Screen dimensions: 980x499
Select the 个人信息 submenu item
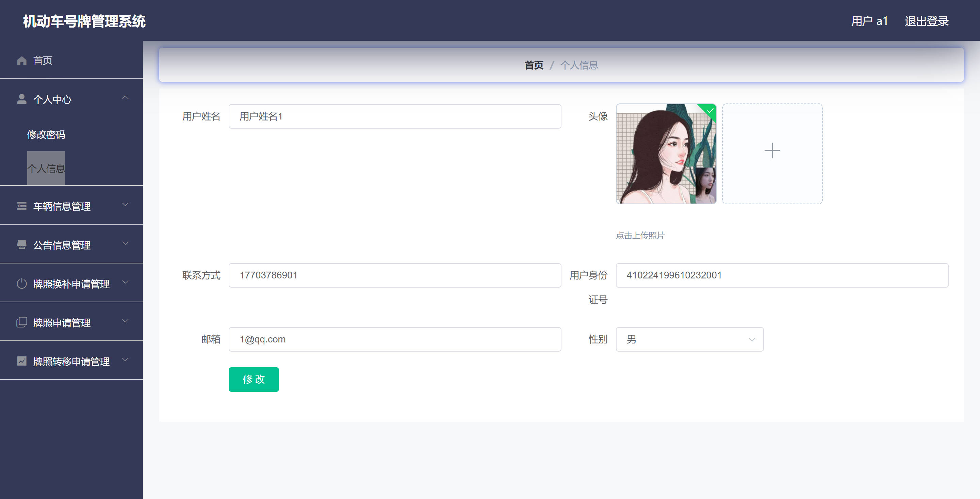coord(46,168)
